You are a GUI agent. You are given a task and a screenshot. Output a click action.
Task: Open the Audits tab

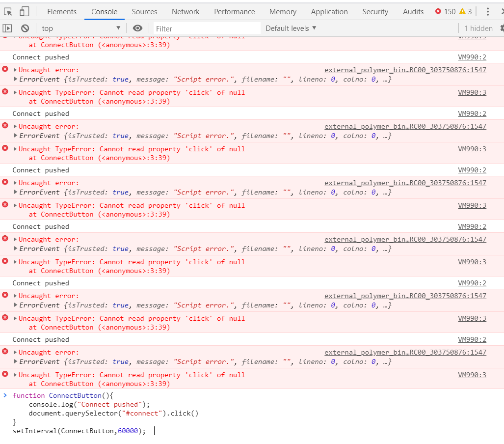click(413, 12)
